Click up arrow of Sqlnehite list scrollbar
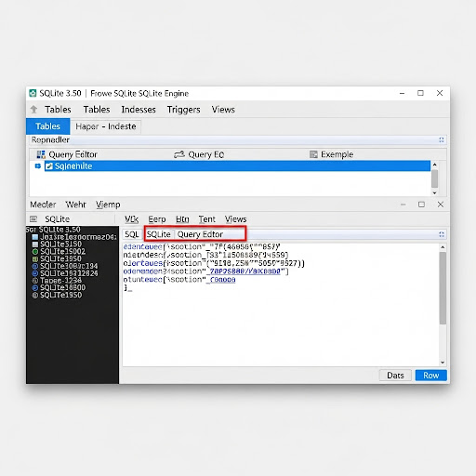The image size is (476, 476). [x=434, y=165]
